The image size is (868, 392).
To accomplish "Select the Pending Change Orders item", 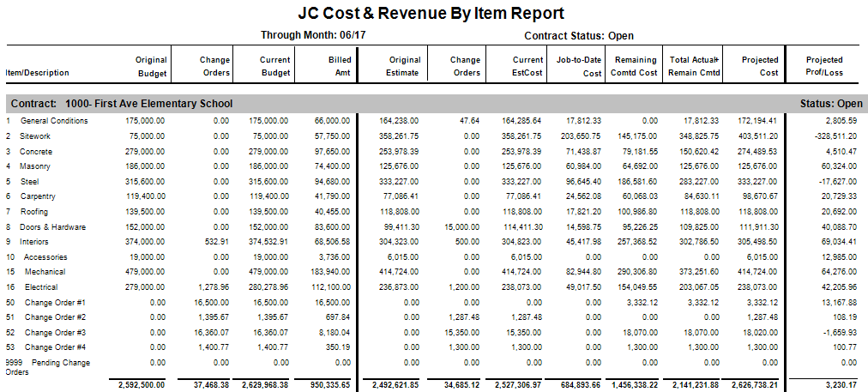I will (48, 367).
